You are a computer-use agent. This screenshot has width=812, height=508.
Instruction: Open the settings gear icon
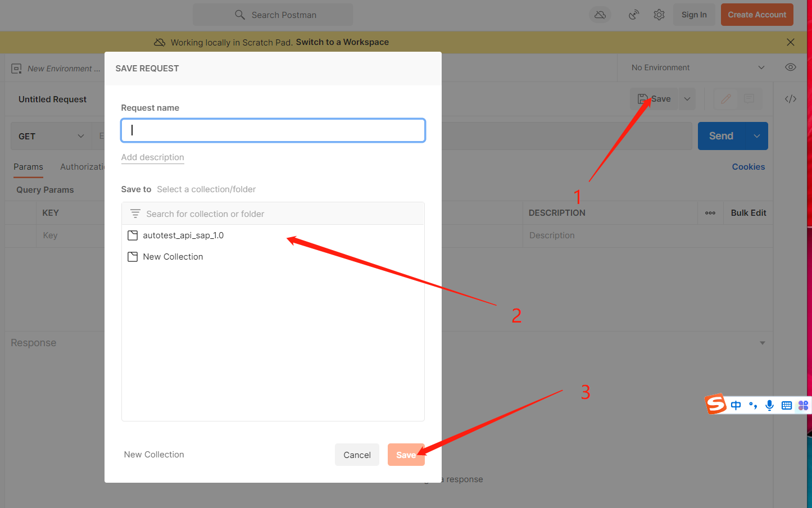point(659,15)
